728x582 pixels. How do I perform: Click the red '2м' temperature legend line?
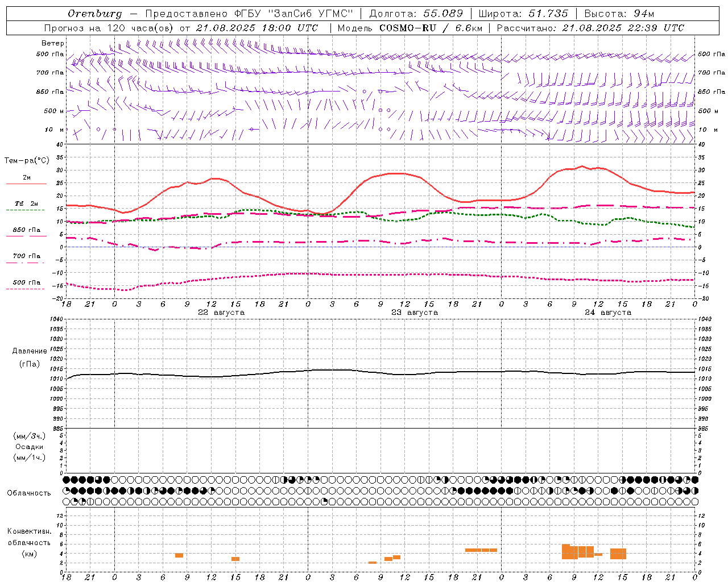[26, 184]
